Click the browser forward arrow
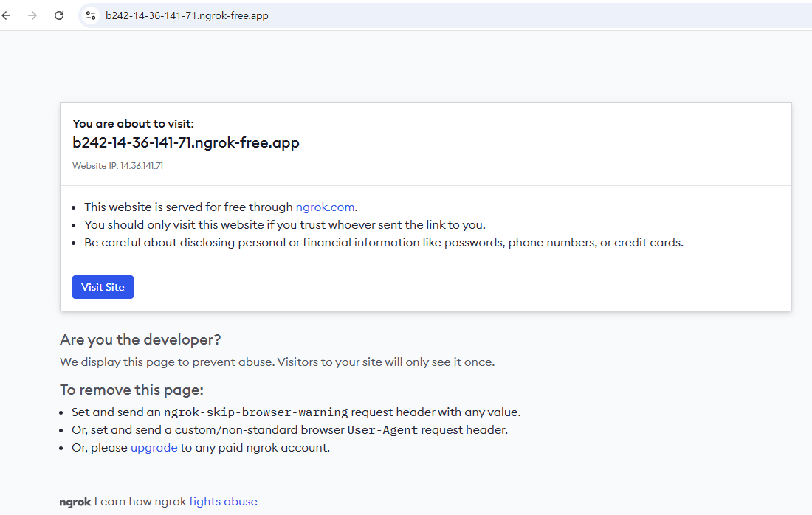The image size is (812, 515). 32,15
